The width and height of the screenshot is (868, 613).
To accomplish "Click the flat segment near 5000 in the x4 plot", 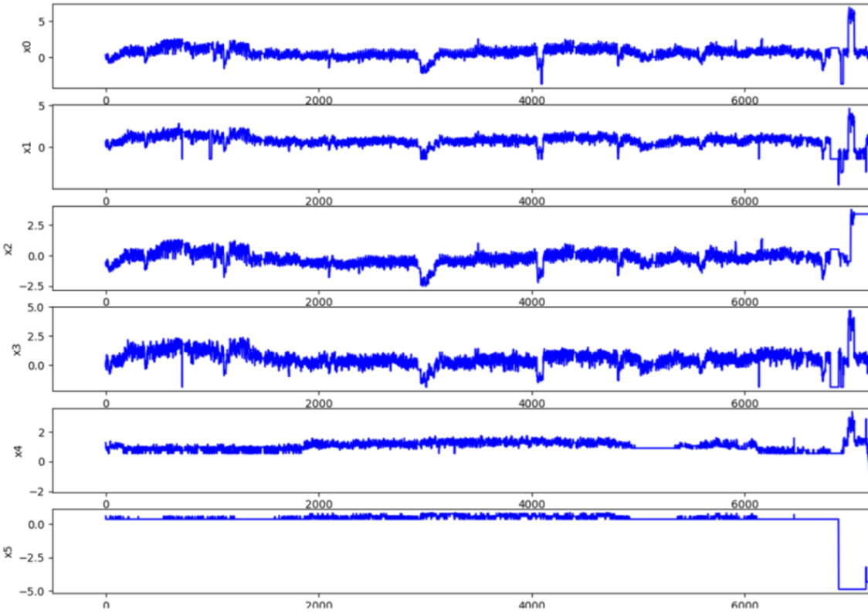I will (653, 448).
